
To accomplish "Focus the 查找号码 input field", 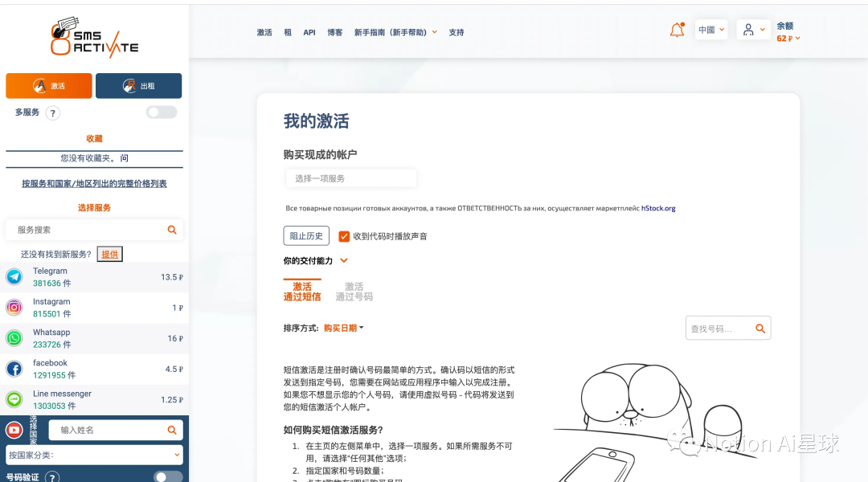I will pyautogui.click(x=728, y=328).
